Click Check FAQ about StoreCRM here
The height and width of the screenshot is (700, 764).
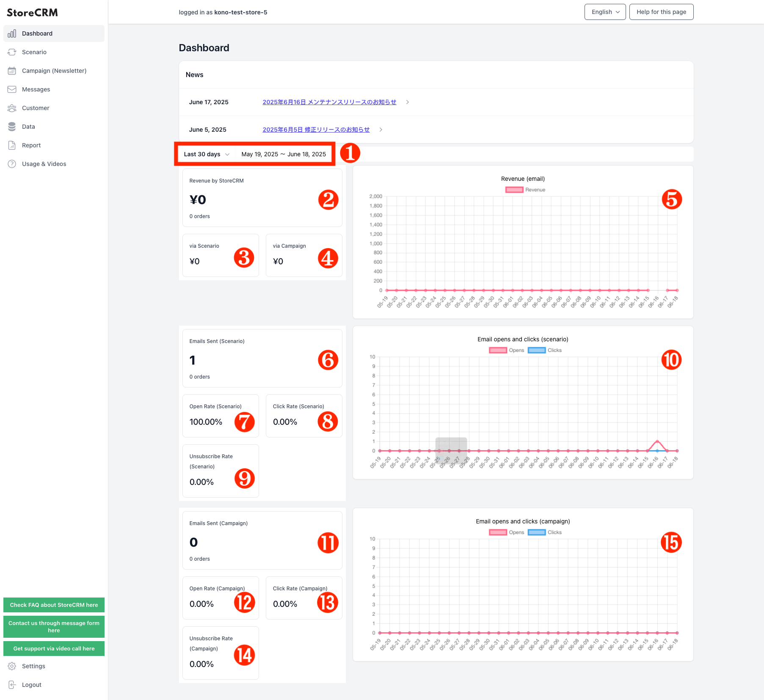click(54, 605)
